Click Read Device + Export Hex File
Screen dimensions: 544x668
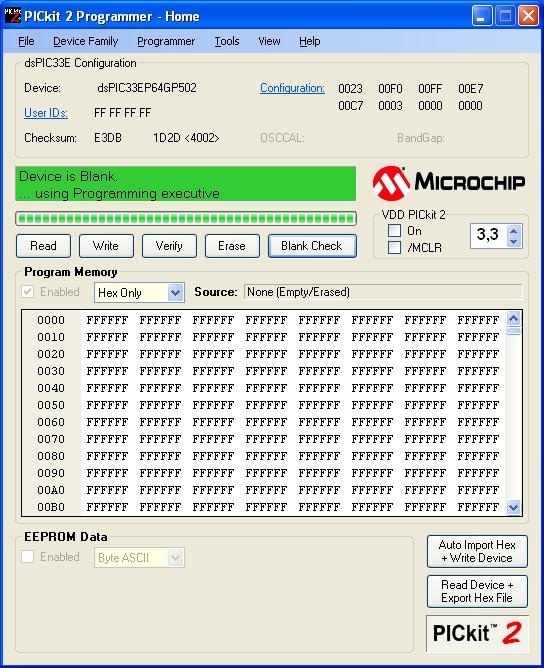pyautogui.click(x=477, y=591)
